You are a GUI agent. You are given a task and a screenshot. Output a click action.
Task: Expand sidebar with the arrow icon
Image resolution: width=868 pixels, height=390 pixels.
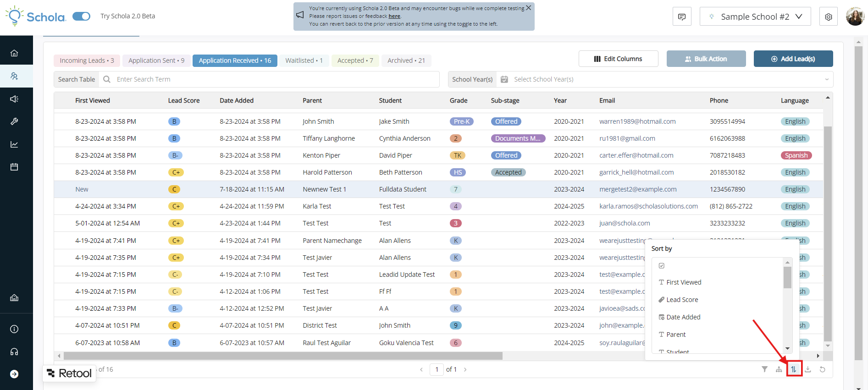pos(14,374)
